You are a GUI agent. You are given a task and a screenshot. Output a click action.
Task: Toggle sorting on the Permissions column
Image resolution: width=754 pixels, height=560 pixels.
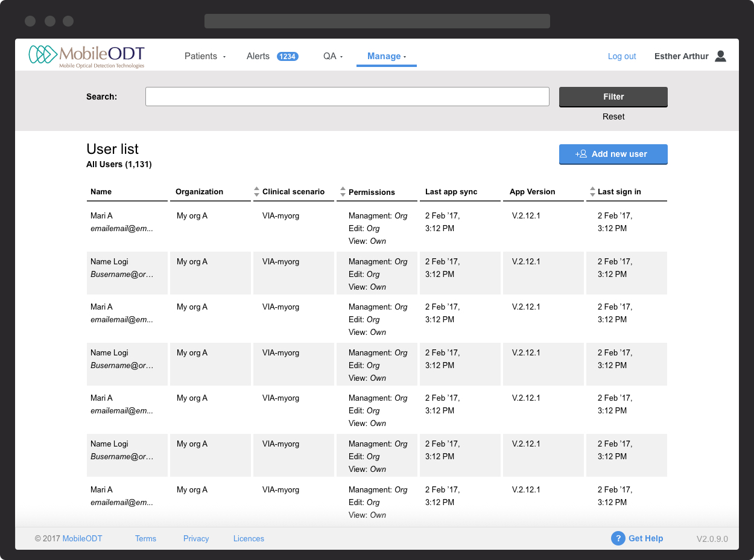tap(343, 191)
